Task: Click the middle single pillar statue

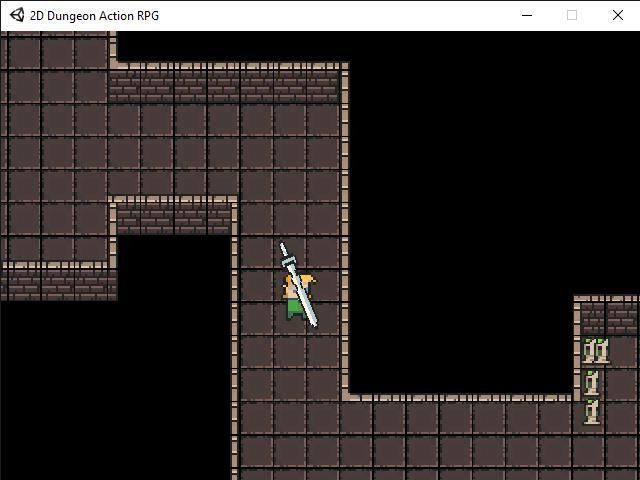Action: point(591,382)
